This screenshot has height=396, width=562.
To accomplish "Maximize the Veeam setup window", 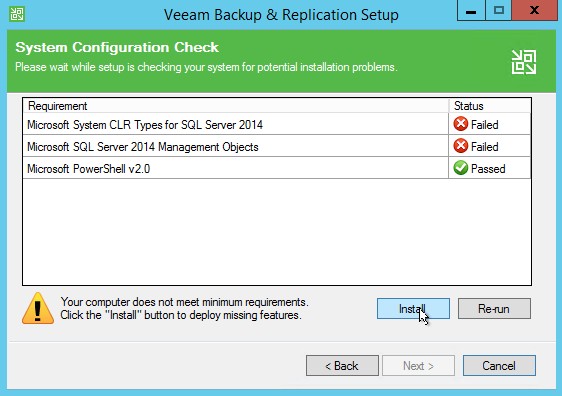I will [x=499, y=11].
